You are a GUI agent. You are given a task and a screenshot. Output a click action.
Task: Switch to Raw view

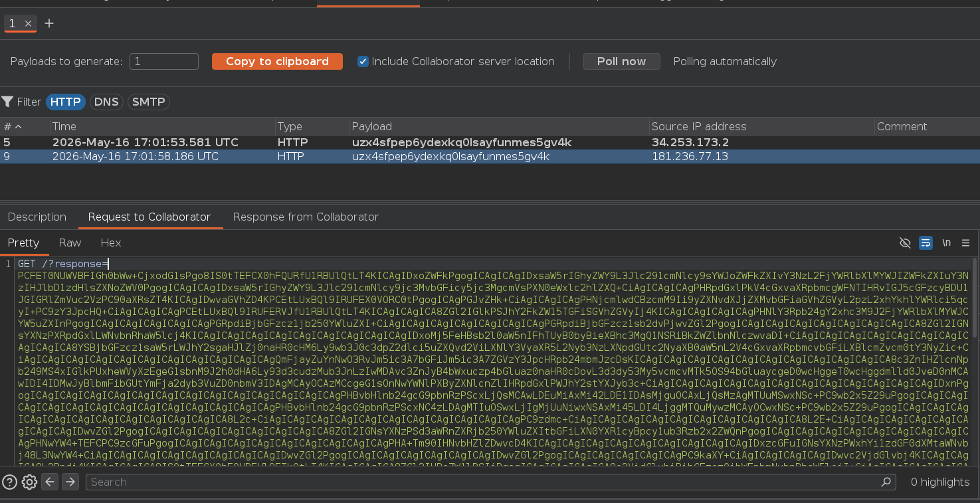(70, 243)
